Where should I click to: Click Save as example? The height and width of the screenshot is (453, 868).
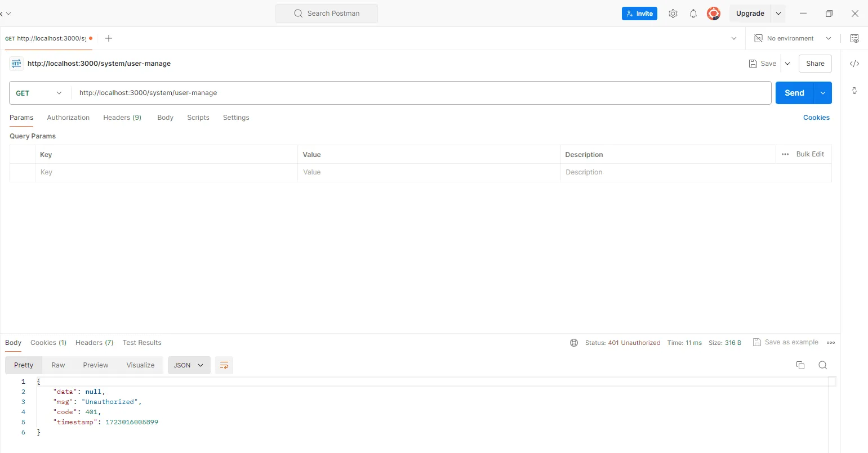click(x=786, y=342)
